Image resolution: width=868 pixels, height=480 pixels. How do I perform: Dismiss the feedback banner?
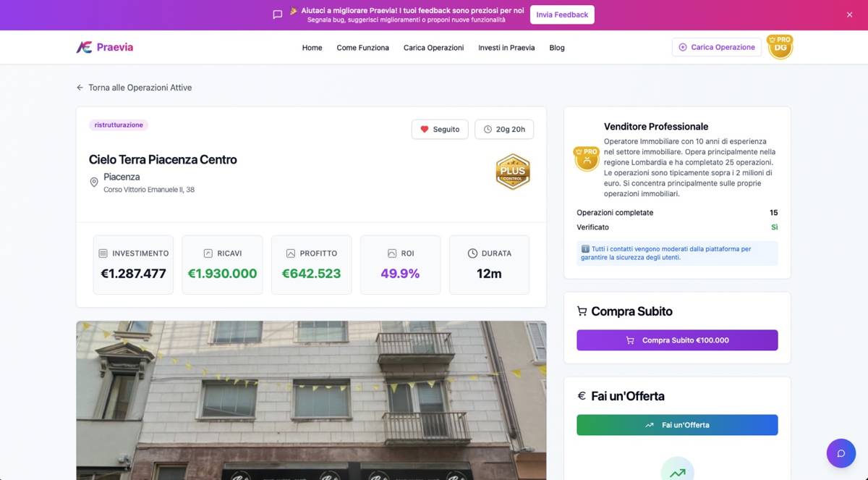click(849, 14)
